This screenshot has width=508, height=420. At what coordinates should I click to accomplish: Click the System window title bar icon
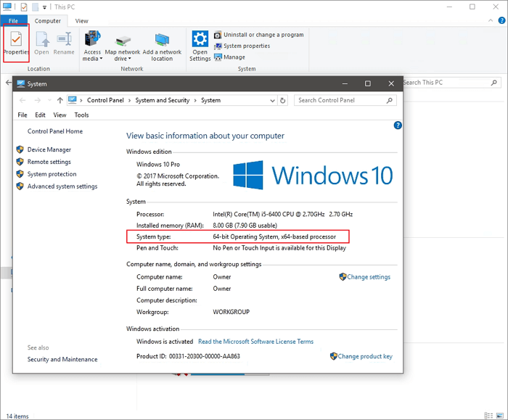tap(21, 84)
